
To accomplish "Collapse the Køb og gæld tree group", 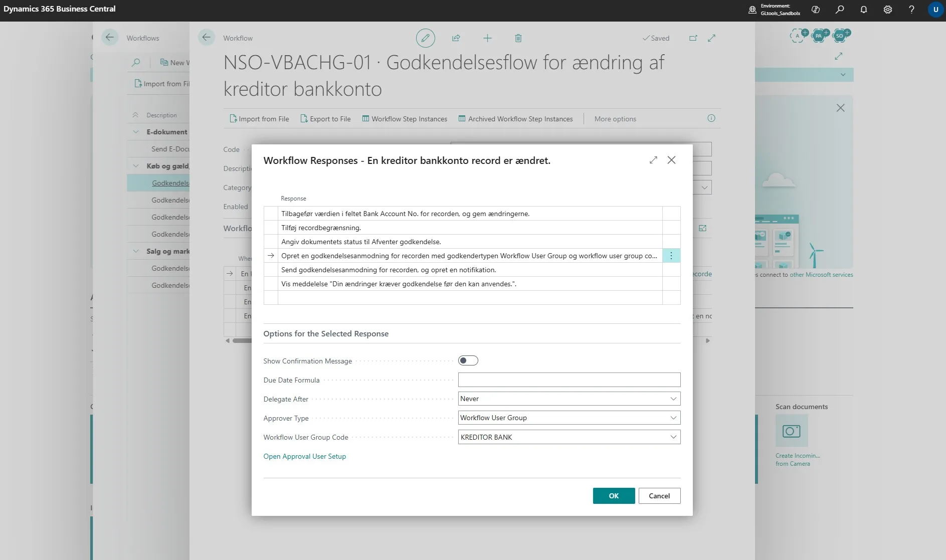I will 136,166.
